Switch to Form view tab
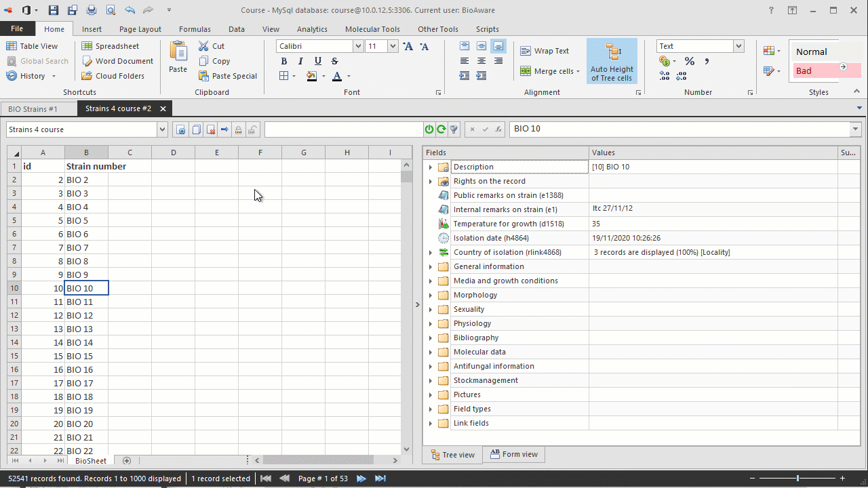The width and height of the screenshot is (868, 488). [514, 454]
